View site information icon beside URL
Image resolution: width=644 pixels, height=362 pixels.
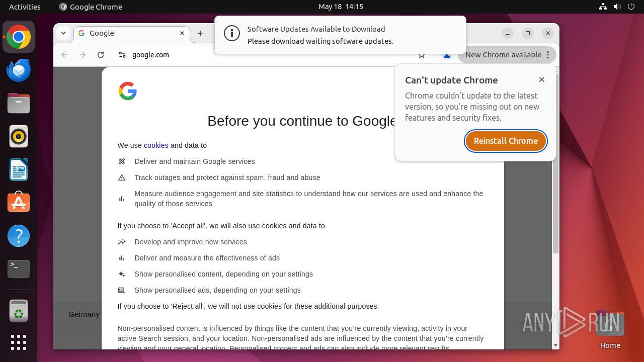coord(122,55)
